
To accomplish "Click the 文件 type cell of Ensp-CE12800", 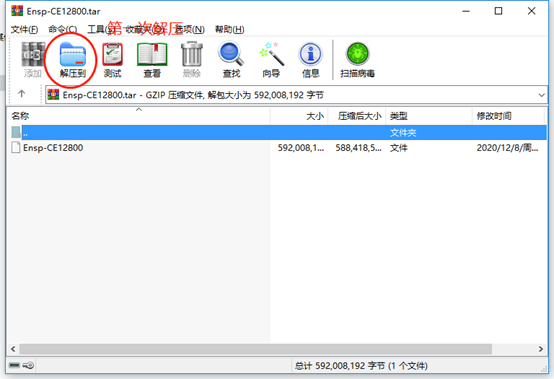I will coord(399,148).
